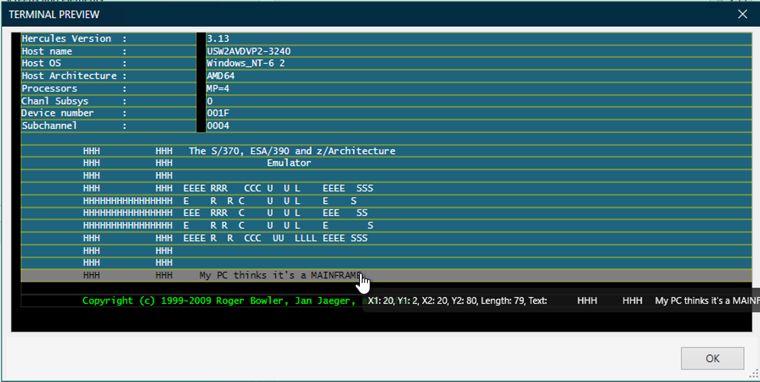
Task: Select the Host name label field
Action: click(109, 51)
